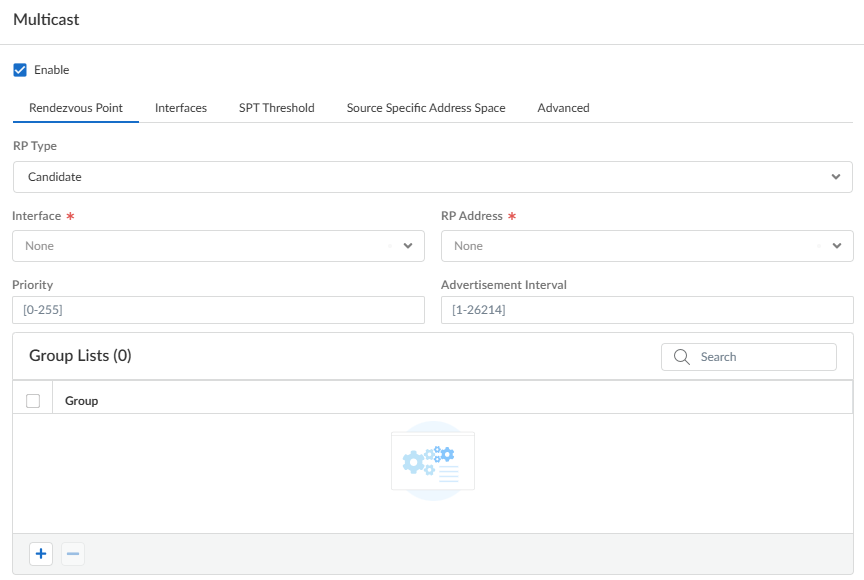Viewport: 864px width, 580px height.
Task: Click the magnifier icon in search box
Action: pos(682,357)
